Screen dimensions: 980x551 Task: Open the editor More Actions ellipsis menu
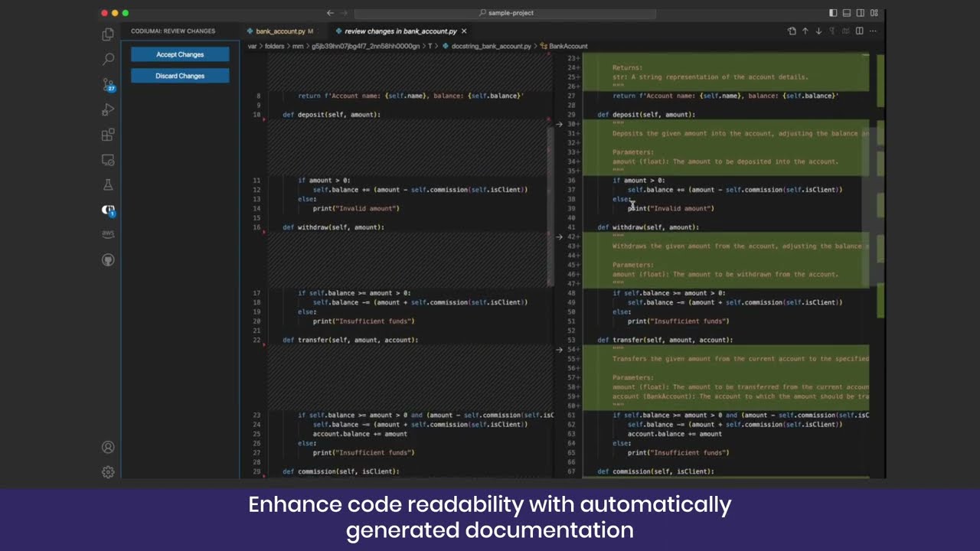tap(873, 31)
